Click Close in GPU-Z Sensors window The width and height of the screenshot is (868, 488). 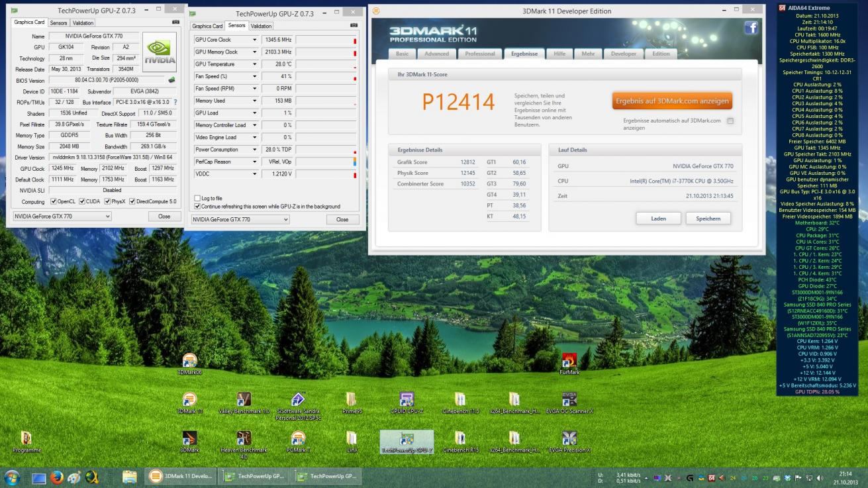(342, 219)
